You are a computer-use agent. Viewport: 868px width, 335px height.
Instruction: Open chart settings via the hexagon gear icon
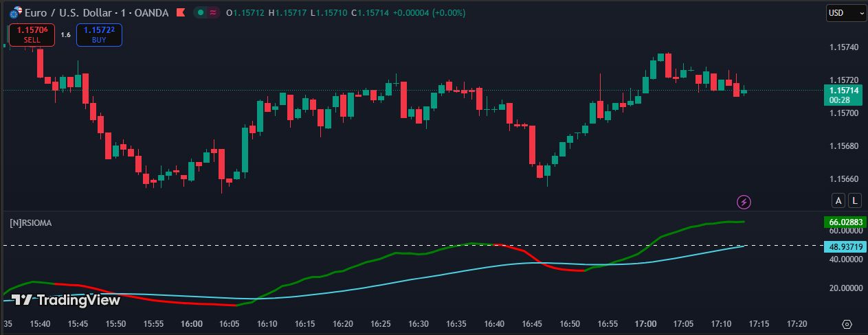tap(847, 324)
